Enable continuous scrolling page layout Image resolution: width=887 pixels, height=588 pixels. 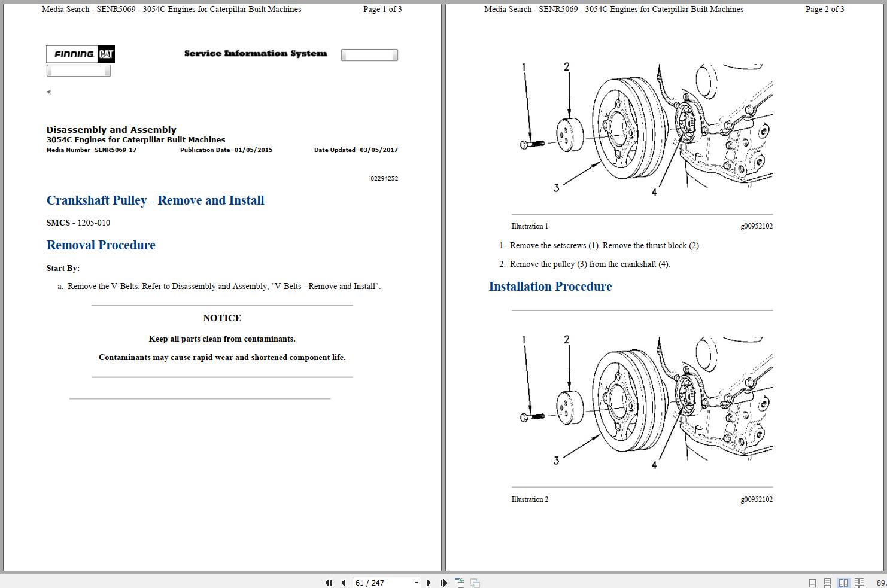pos(827,583)
